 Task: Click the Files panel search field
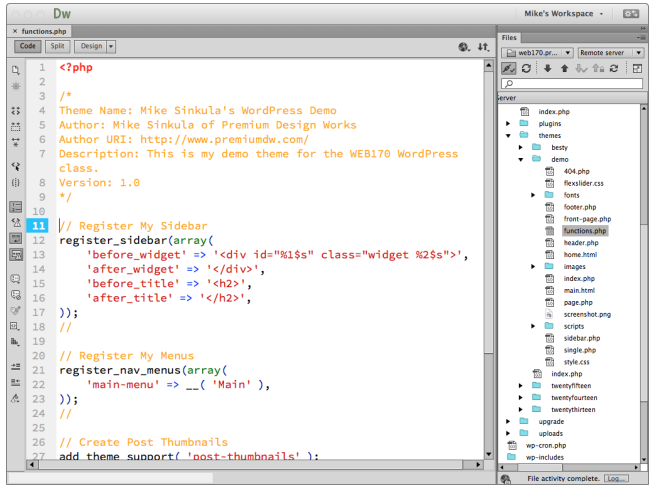tap(572, 84)
